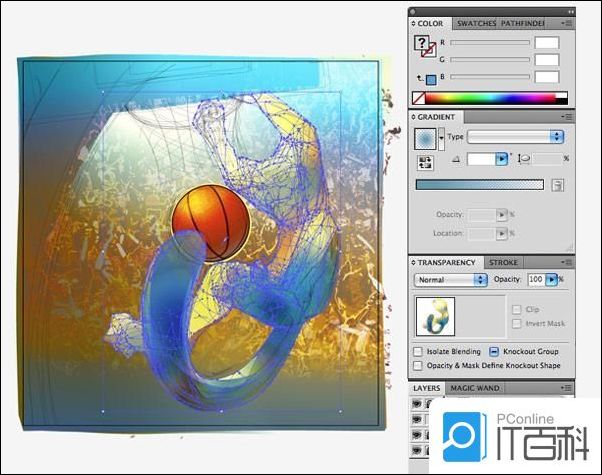This screenshot has width=602, height=475.
Task: Switch to the Stroke tab
Action: 503,263
